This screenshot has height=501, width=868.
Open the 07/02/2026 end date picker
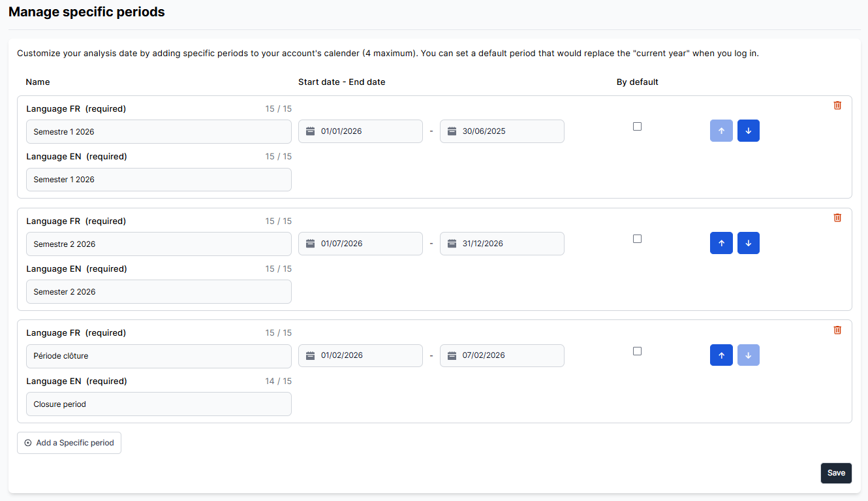coord(501,356)
